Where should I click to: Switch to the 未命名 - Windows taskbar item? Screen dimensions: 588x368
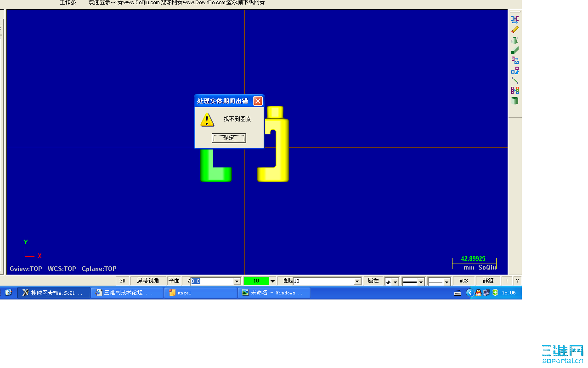tap(274, 293)
